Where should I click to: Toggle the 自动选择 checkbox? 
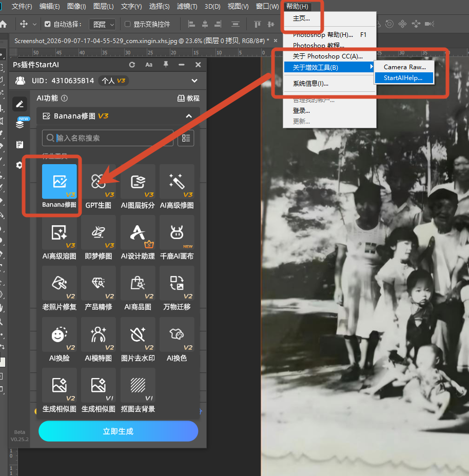point(47,24)
